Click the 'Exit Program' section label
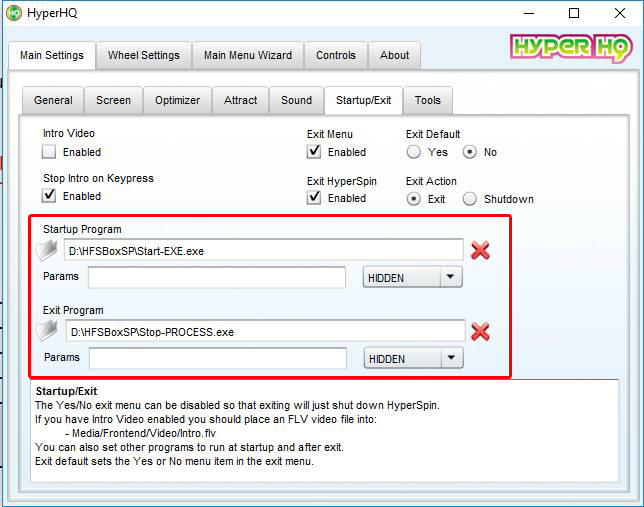Viewport: 644px width, 507px height. (73, 310)
